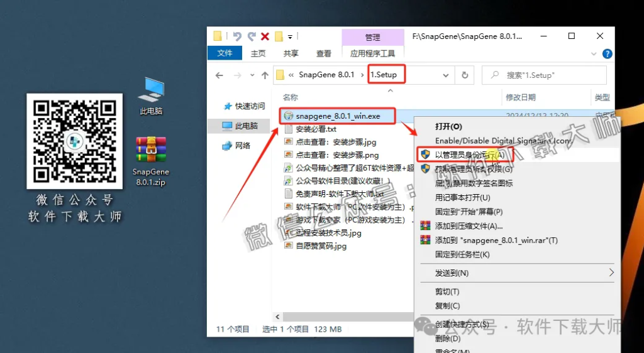
Task: Click the folder icon in title bar
Action: tap(218, 36)
